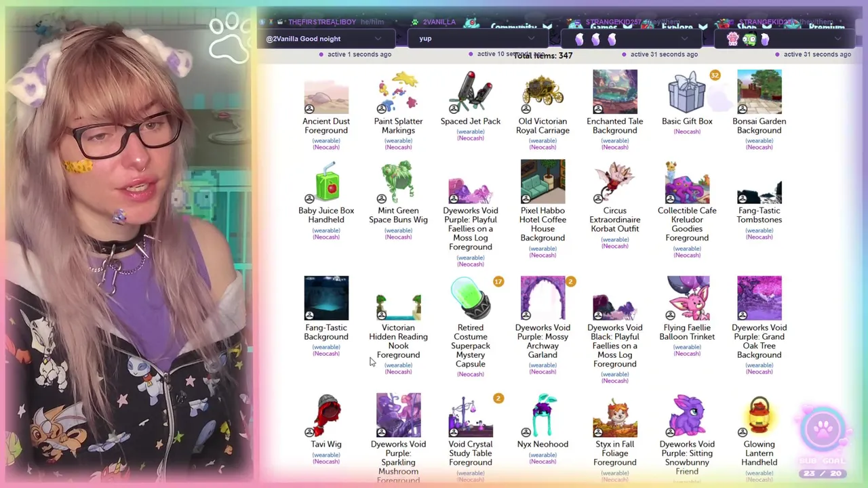The width and height of the screenshot is (868, 488).
Task: Click the 'Fang-Tastic Tombstones' item name
Action: click(759, 215)
